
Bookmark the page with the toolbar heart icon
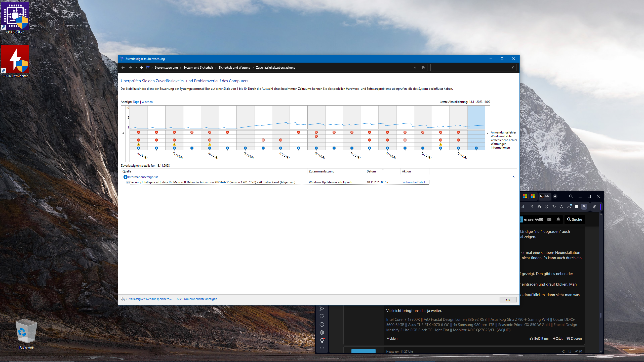(561, 207)
